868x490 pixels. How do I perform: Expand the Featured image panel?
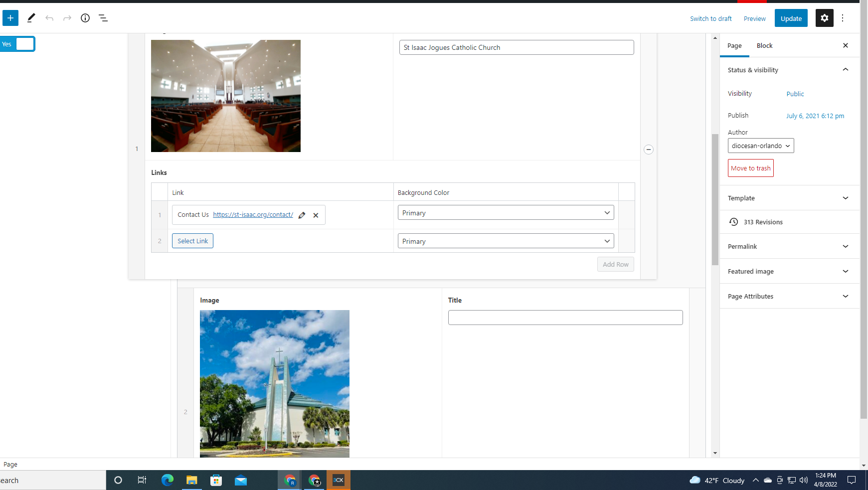(789, 271)
